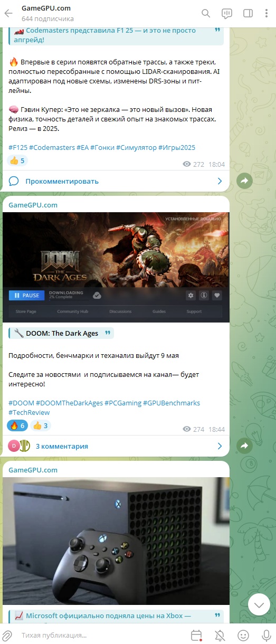Open the #Симулятор hashtag
Viewport: 276px width, 644px height.
pos(136,147)
